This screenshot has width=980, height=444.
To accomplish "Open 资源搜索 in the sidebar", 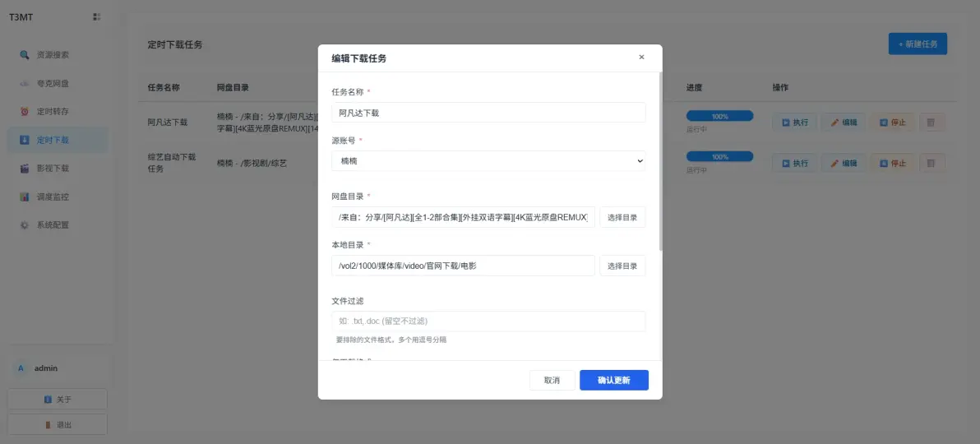I will tap(58, 55).
